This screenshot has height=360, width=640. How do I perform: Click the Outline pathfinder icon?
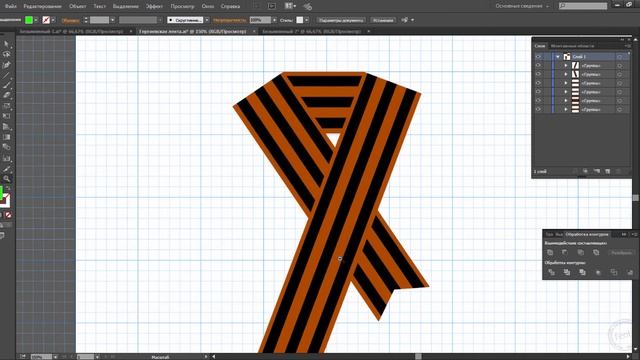tap(613, 272)
